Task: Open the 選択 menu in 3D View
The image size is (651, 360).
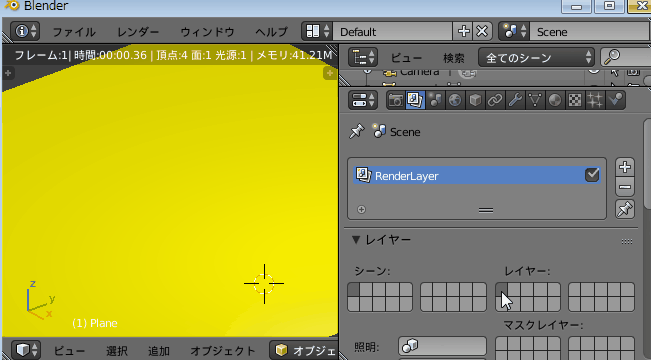Action: (x=117, y=351)
